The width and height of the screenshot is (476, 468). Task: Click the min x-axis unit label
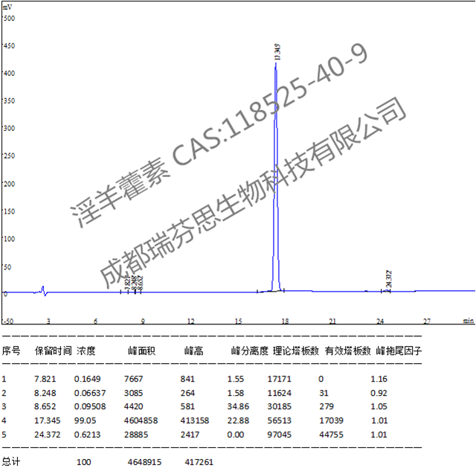coord(468,321)
